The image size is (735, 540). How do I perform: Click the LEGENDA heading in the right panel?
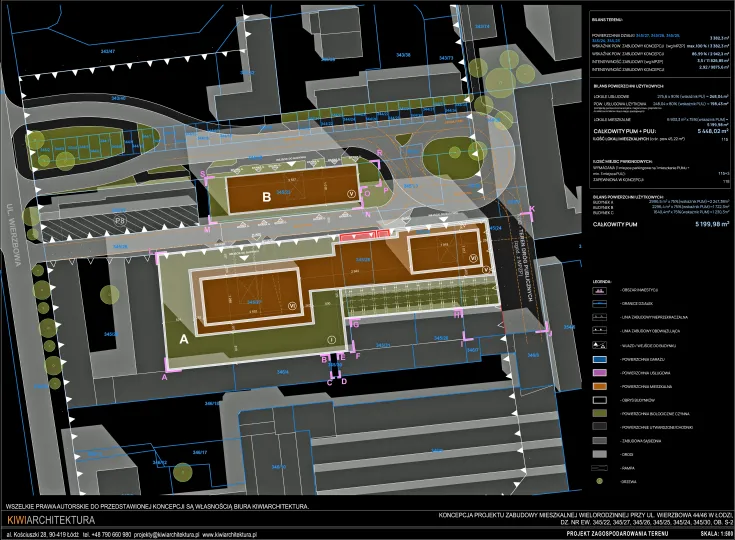[x=603, y=283]
